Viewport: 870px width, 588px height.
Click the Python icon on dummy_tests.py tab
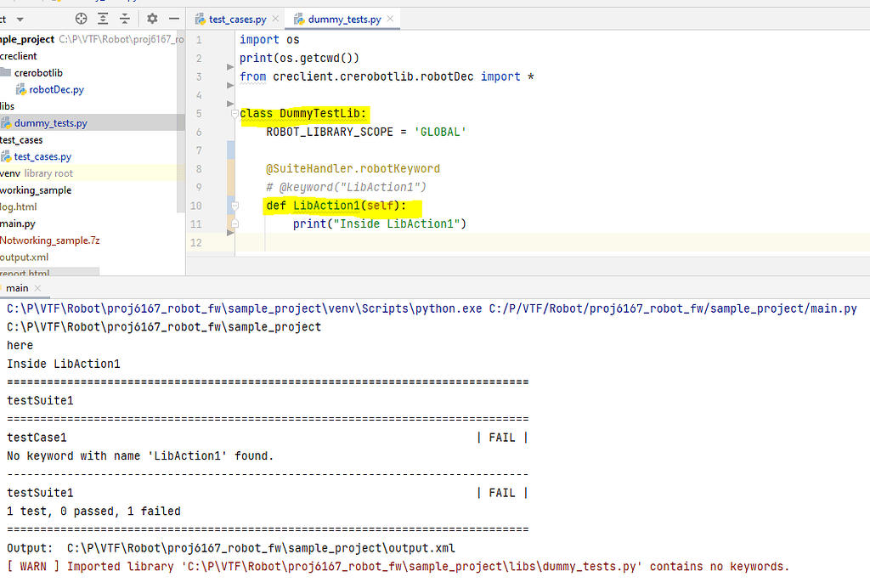pos(299,17)
